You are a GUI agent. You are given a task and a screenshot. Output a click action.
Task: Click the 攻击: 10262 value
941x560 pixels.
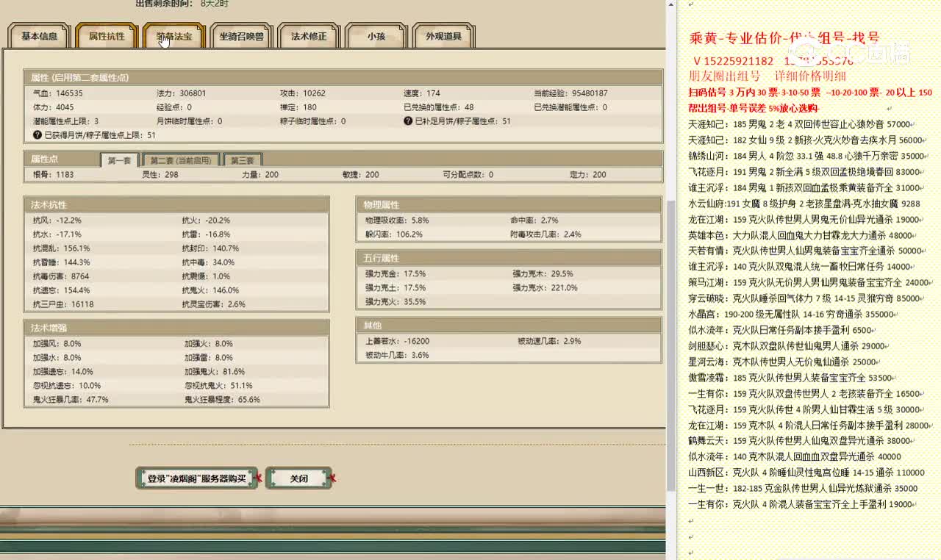[303, 93]
